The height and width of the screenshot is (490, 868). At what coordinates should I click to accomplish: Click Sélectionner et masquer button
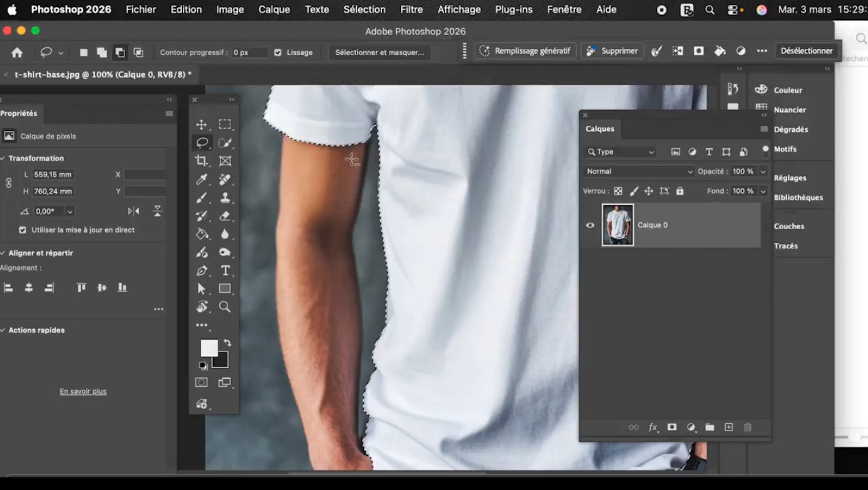click(x=380, y=53)
